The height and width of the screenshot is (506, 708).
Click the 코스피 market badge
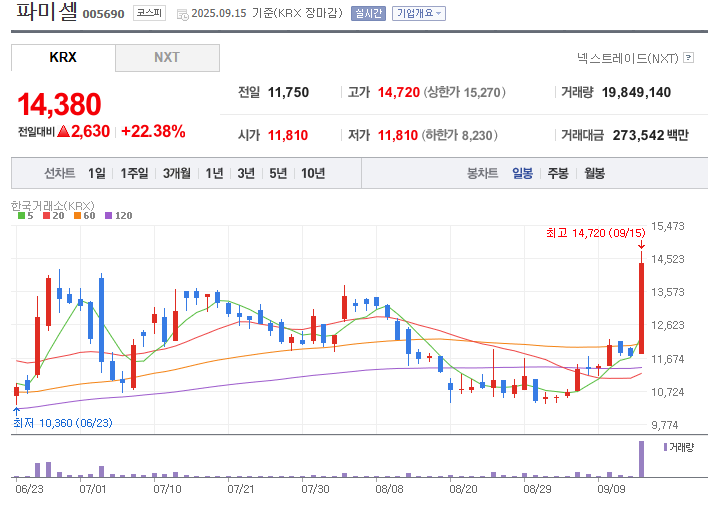tap(149, 13)
